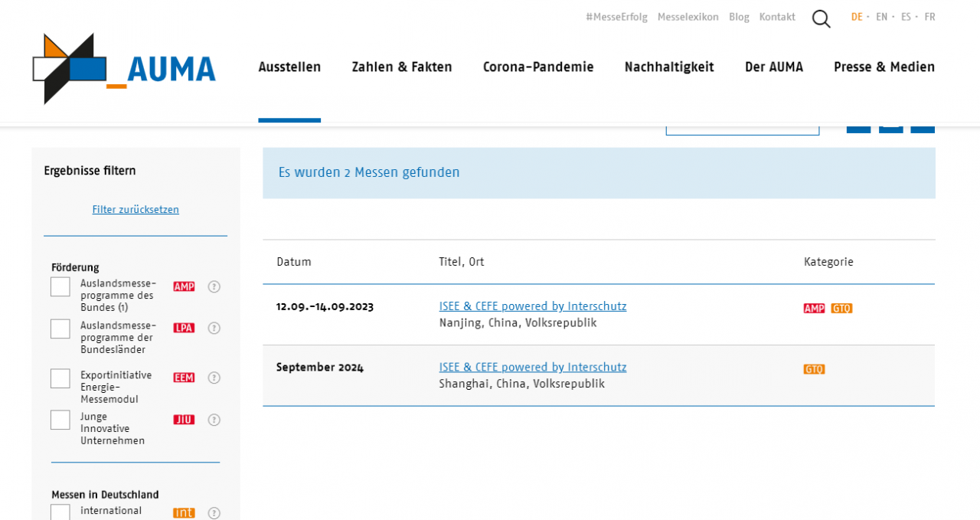Screen dimensions: 980x520
Task: Click the AMP badge in the Nanjing row
Action: [x=814, y=309]
